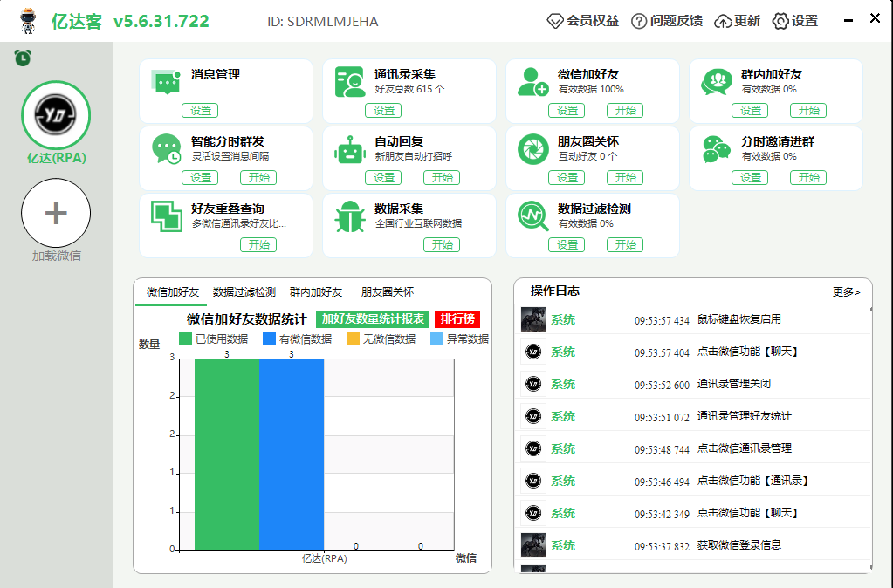Click 更多> in the operation log
This screenshot has width=893, height=588.
(x=847, y=292)
